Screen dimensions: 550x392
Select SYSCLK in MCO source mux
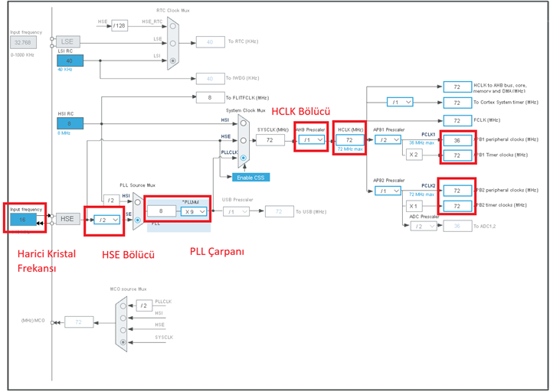point(123,342)
